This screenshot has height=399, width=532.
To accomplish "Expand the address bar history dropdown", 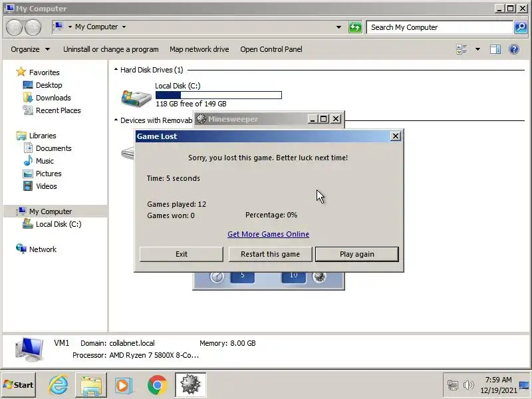I will 338,27.
